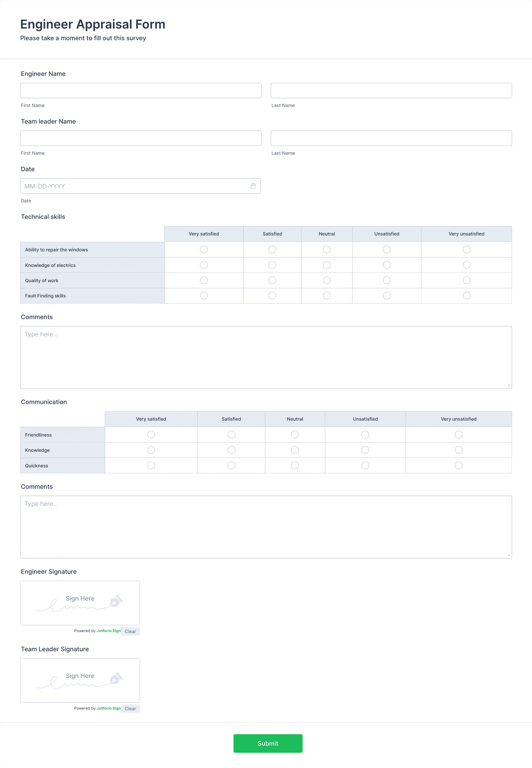Image resolution: width=532 pixels, height=768 pixels.
Task: Rate window repair ability as Very satisfied
Action: (204, 249)
